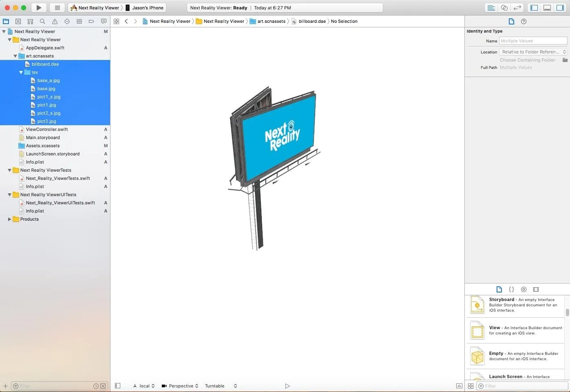Open the Turntable camera mode dropdown
The image size is (570, 392).
221,386
